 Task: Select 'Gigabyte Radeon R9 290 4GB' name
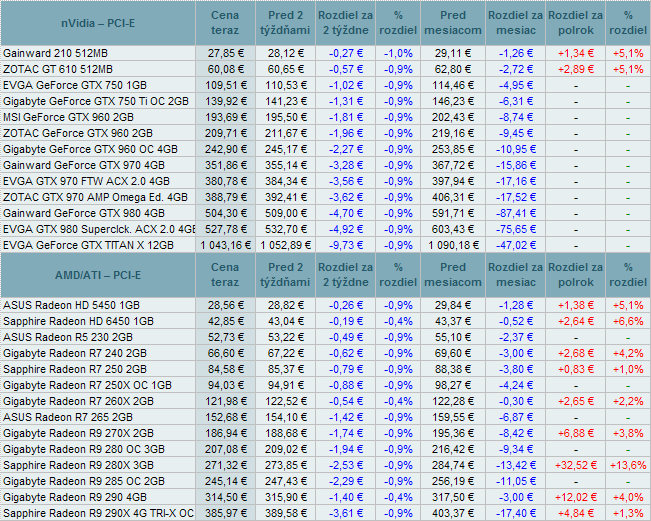(75, 497)
